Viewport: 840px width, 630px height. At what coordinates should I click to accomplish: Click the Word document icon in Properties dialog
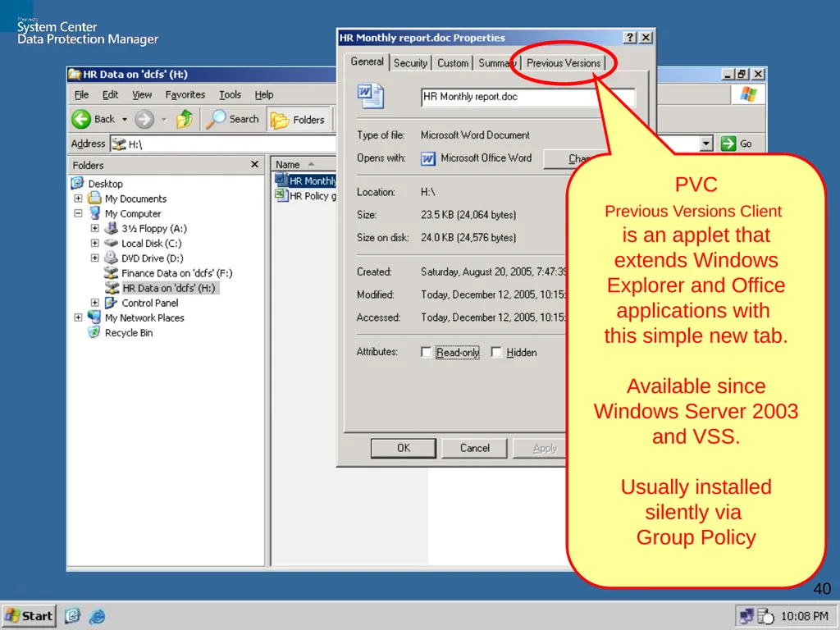370,96
